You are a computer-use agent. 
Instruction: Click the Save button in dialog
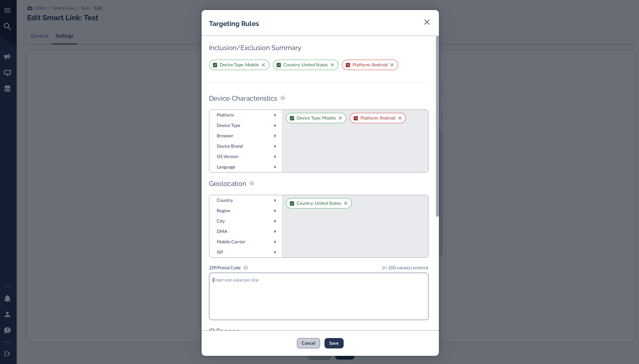click(334, 343)
